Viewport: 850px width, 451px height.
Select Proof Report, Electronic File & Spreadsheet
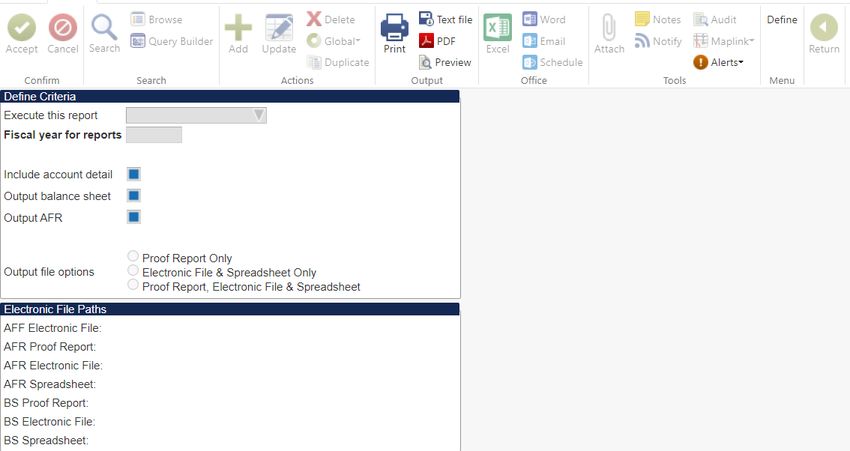click(x=133, y=285)
